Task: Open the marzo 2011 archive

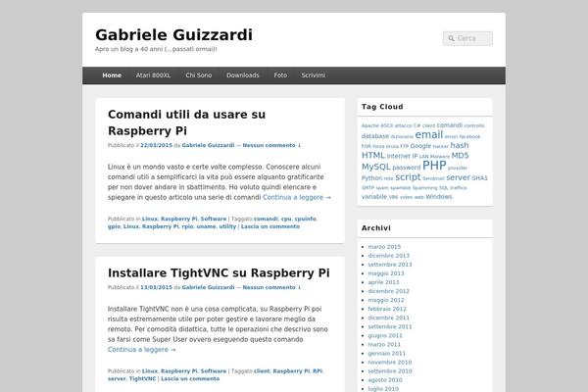Action: [x=384, y=344]
